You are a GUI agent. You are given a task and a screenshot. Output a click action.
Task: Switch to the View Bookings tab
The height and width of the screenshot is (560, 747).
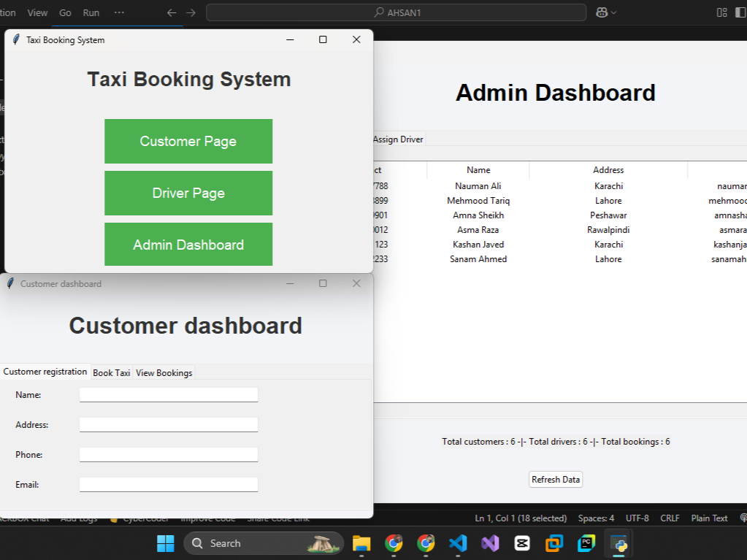coord(164,372)
